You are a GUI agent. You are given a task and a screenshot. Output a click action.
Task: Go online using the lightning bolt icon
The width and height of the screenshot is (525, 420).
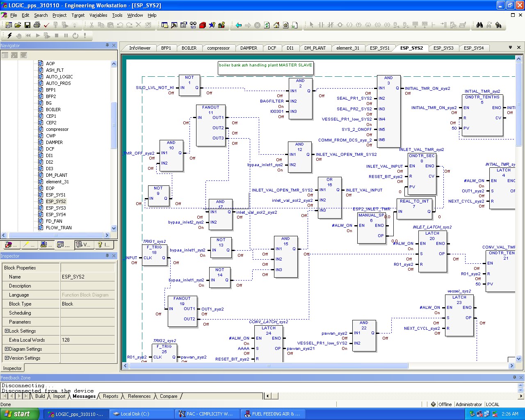point(9,36)
